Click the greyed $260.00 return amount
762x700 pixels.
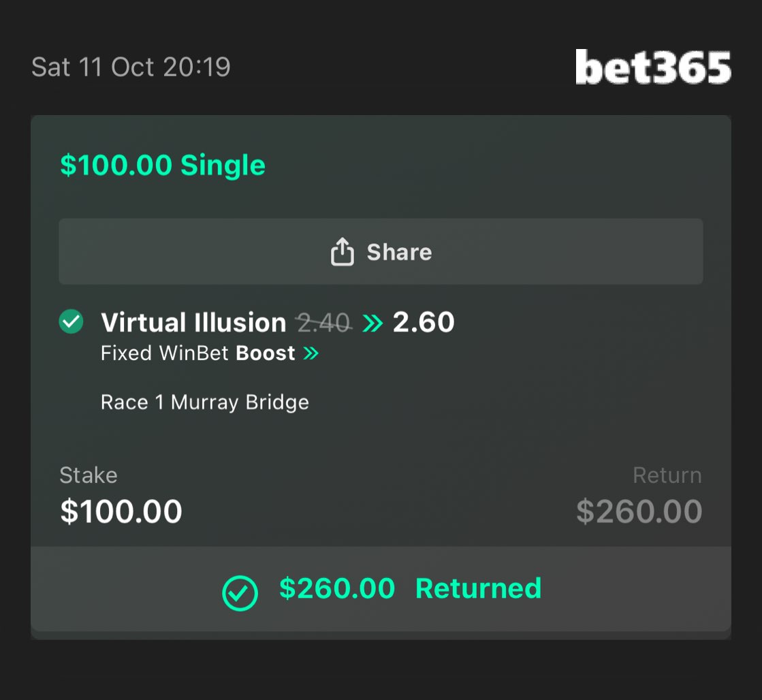[x=639, y=512]
